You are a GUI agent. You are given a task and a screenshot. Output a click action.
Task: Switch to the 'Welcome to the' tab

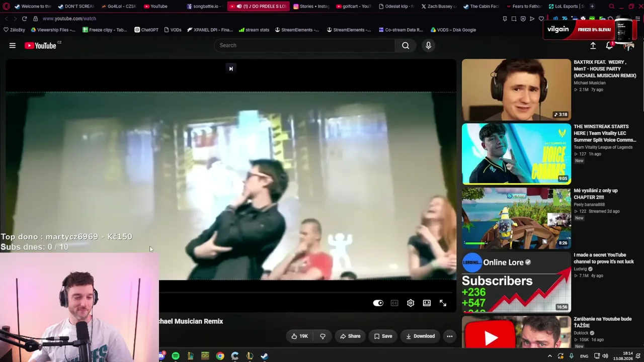33,7
